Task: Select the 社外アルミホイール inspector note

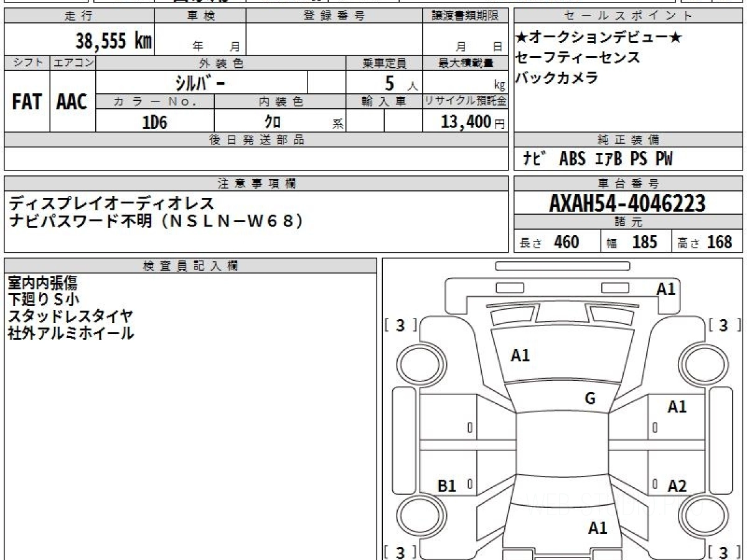Action: (x=71, y=333)
